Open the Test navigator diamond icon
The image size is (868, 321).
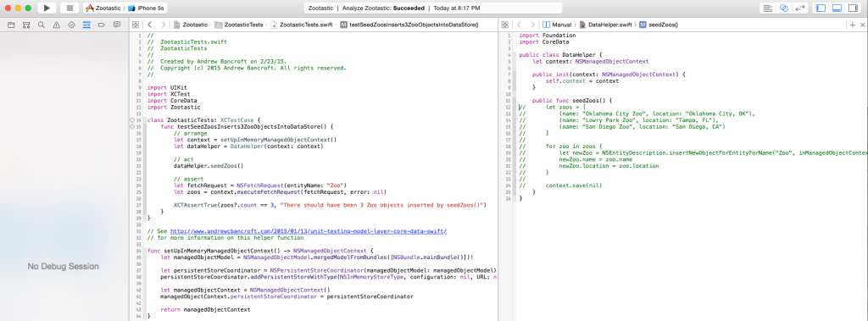pyautogui.click(x=71, y=25)
